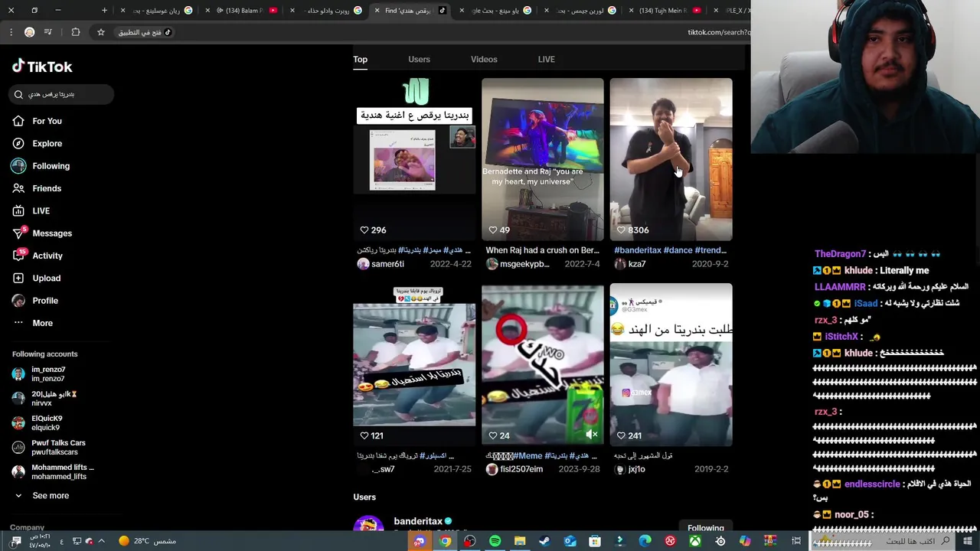This screenshot has height=551, width=980.
Task: Open the weather widget showing 28°C
Action: (x=147, y=541)
